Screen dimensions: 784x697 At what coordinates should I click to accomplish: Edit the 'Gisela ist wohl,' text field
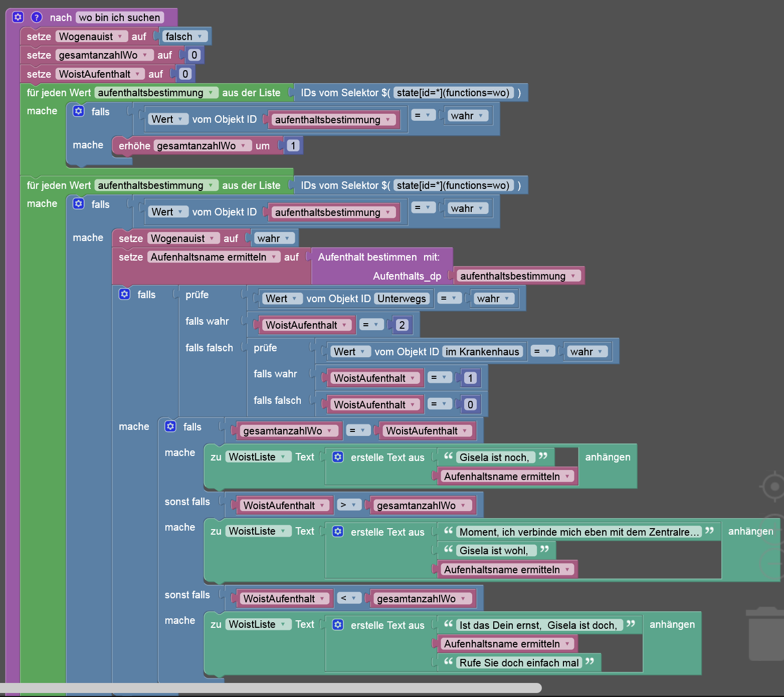(494, 550)
